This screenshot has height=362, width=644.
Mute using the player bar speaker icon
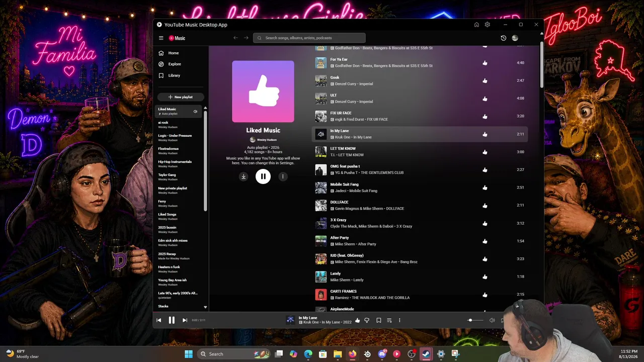pyautogui.click(x=492, y=320)
